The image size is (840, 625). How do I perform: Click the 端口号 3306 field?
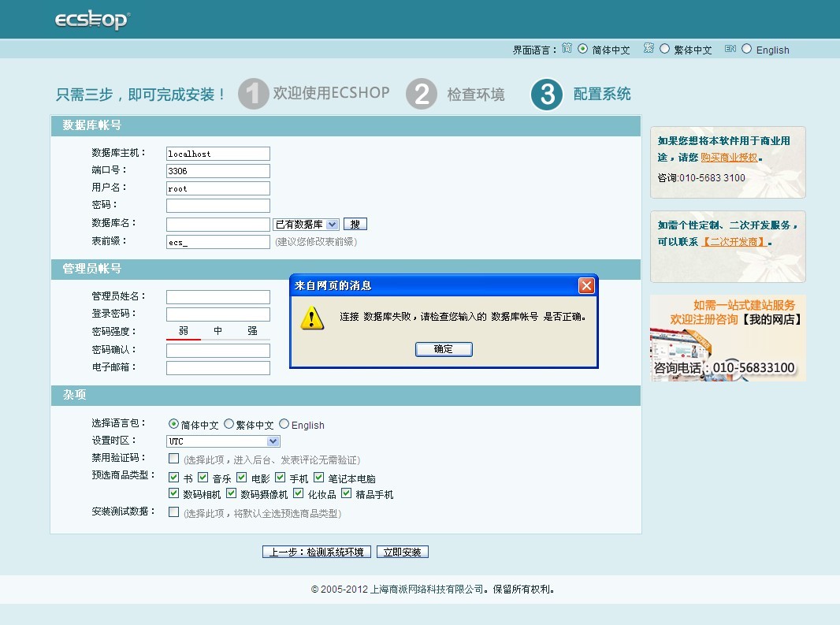[x=218, y=171]
